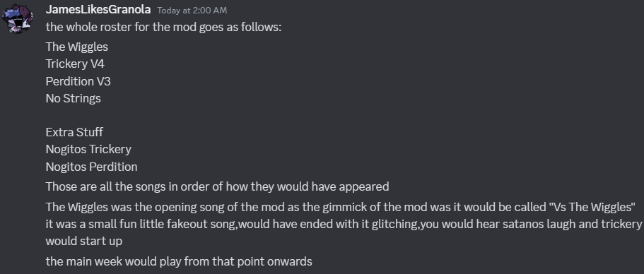Click the Today at 2:00 AM timestamp
Image resolution: width=644 pixels, height=274 pixels.
pos(192,11)
